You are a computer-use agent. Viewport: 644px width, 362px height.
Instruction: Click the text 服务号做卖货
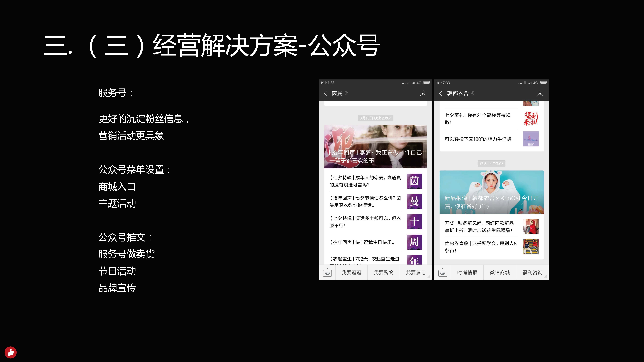pos(126,254)
